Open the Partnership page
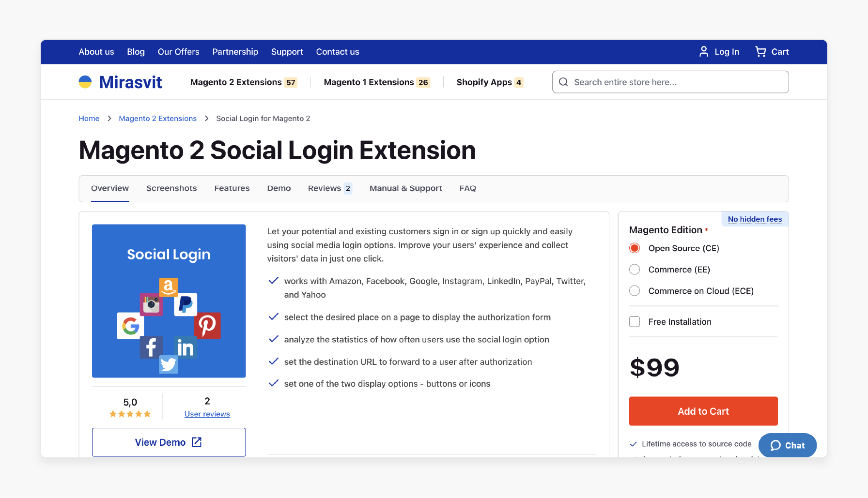The image size is (868, 498). [235, 52]
